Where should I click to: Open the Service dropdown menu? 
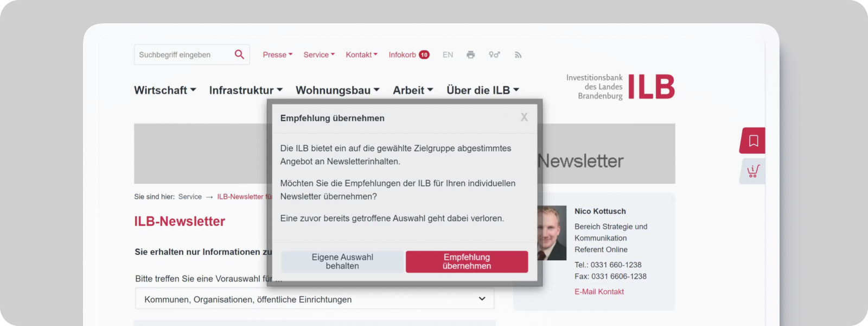319,55
